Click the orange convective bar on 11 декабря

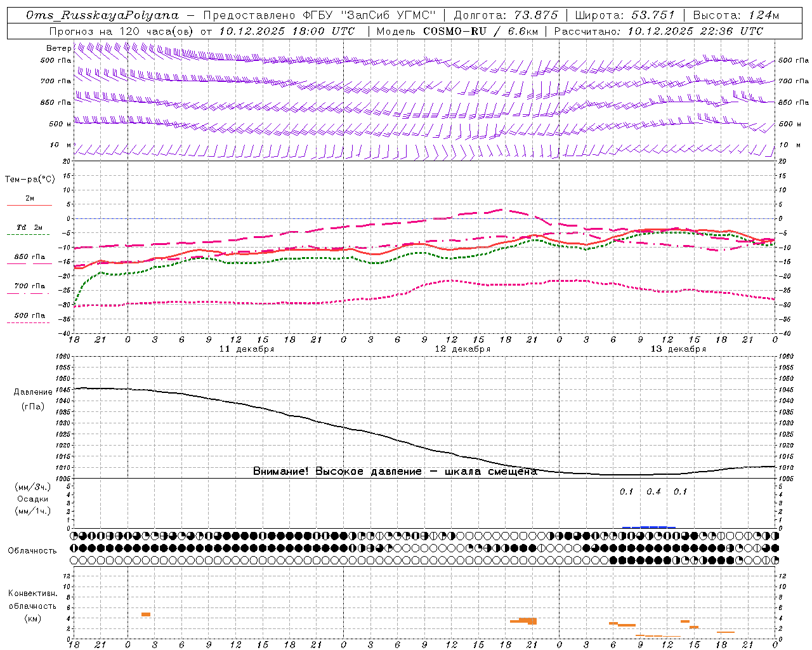(x=146, y=614)
